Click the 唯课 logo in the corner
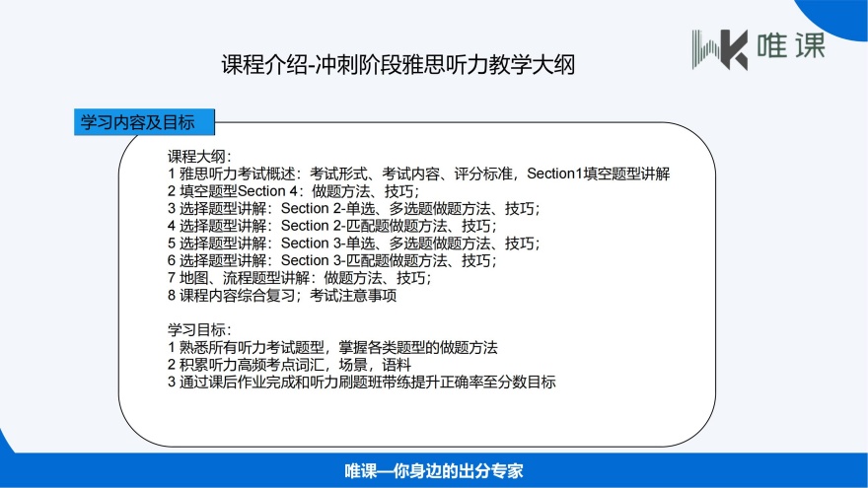The image size is (868, 488). 759,49
